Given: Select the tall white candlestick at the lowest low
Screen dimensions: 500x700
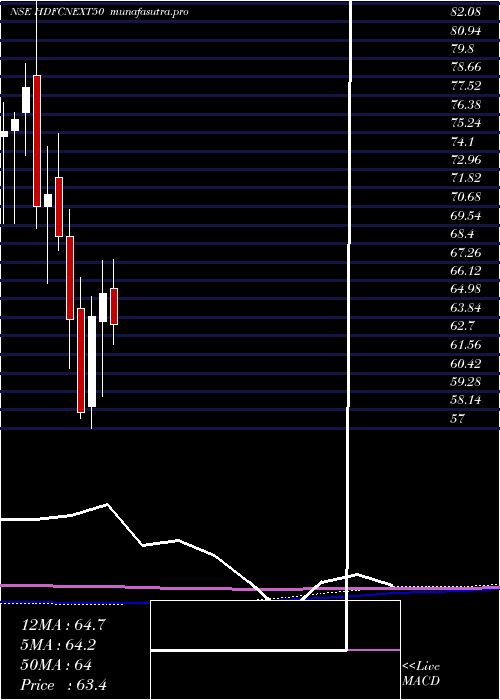Looking at the screenshot, I should [92, 361].
